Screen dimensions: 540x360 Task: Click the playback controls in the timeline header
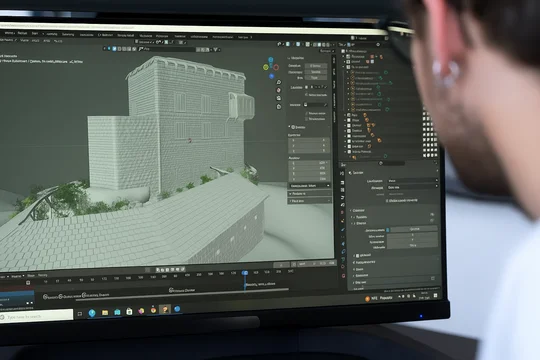click(170, 270)
